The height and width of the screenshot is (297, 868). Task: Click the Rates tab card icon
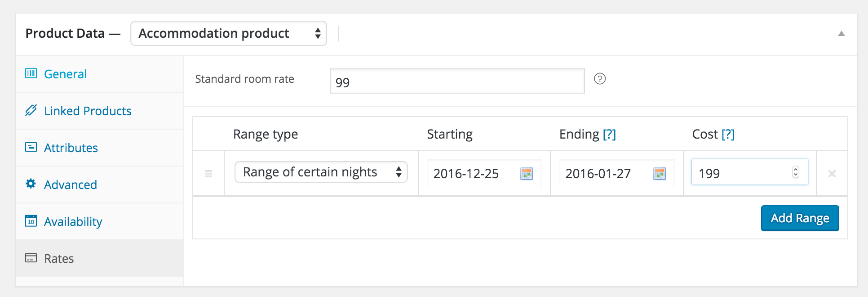(x=31, y=258)
